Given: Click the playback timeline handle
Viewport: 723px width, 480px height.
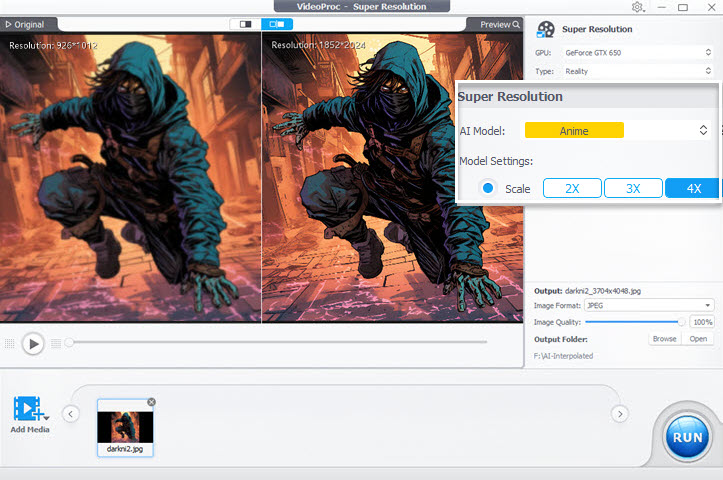Looking at the screenshot, I should [69, 342].
